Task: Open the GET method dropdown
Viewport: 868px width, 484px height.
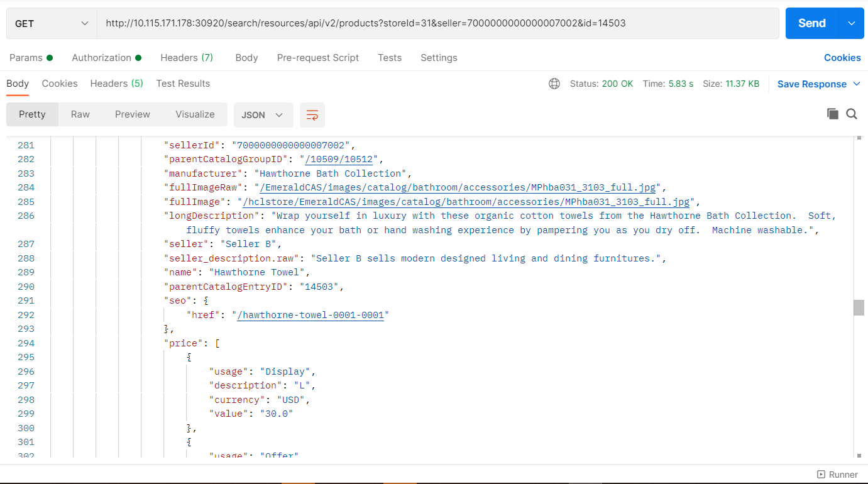Action: pos(52,23)
